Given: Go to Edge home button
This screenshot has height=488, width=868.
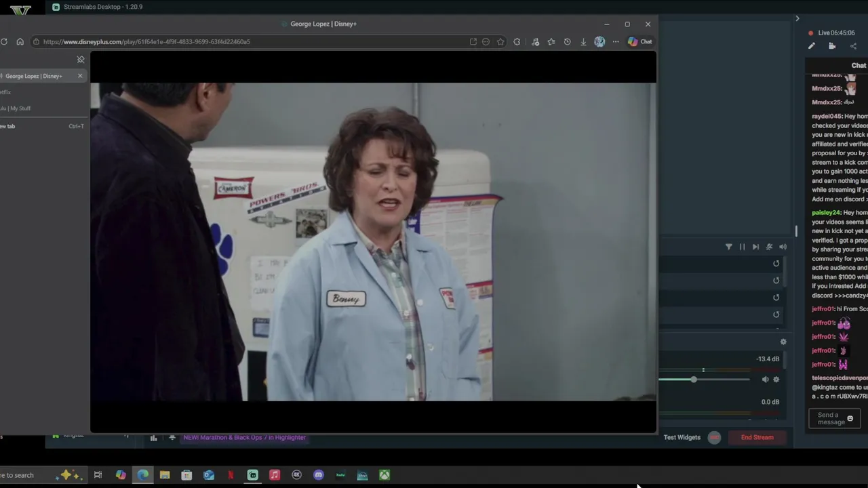Looking at the screenshot, I should click(20, 41).
